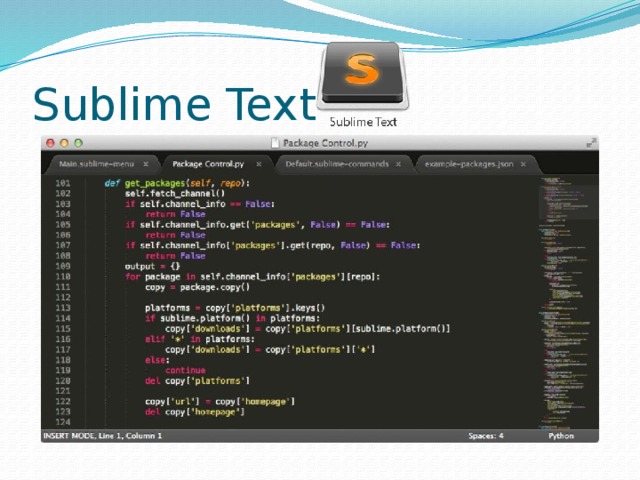Click line number 105 in the gutter
Image resolution: width=640 pixels, height=480 pixels.
(63, 225)
